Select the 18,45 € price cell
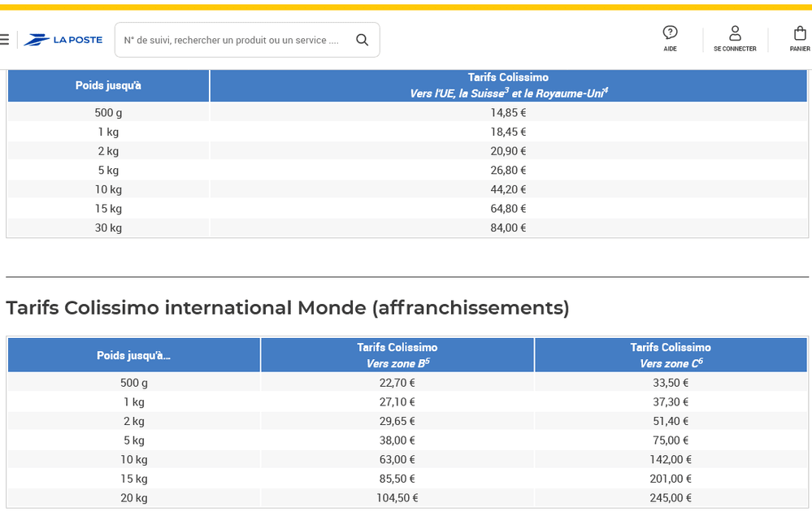812x529 pixels. [x=508, y=132]
